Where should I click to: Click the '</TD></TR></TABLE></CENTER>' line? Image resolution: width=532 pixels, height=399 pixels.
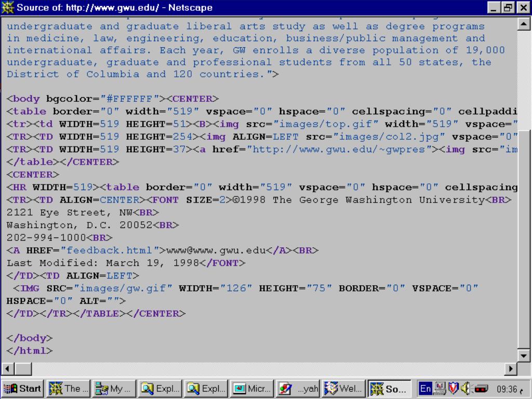96,313
